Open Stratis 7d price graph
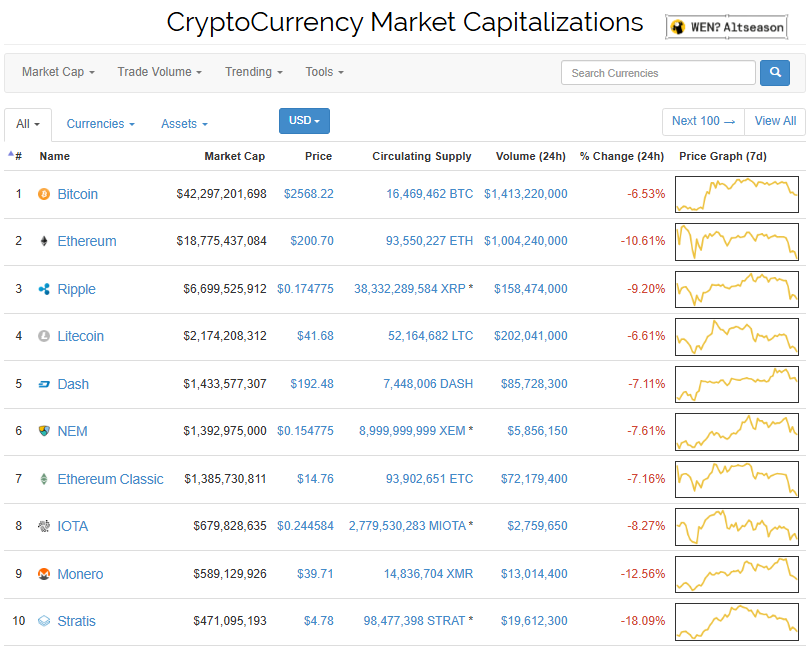809x650 pixels. pyautogui.click(x=737, y=622)
